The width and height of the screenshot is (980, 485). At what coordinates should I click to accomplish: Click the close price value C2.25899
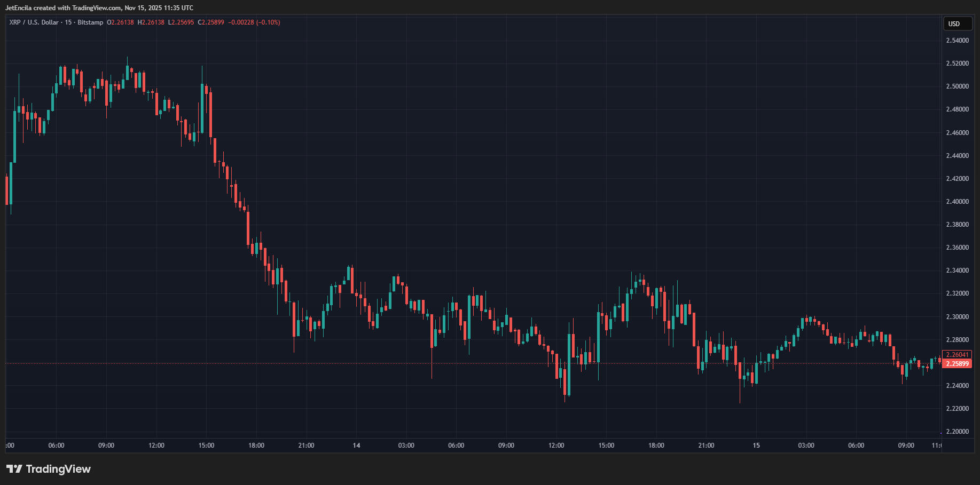point(211,22)
